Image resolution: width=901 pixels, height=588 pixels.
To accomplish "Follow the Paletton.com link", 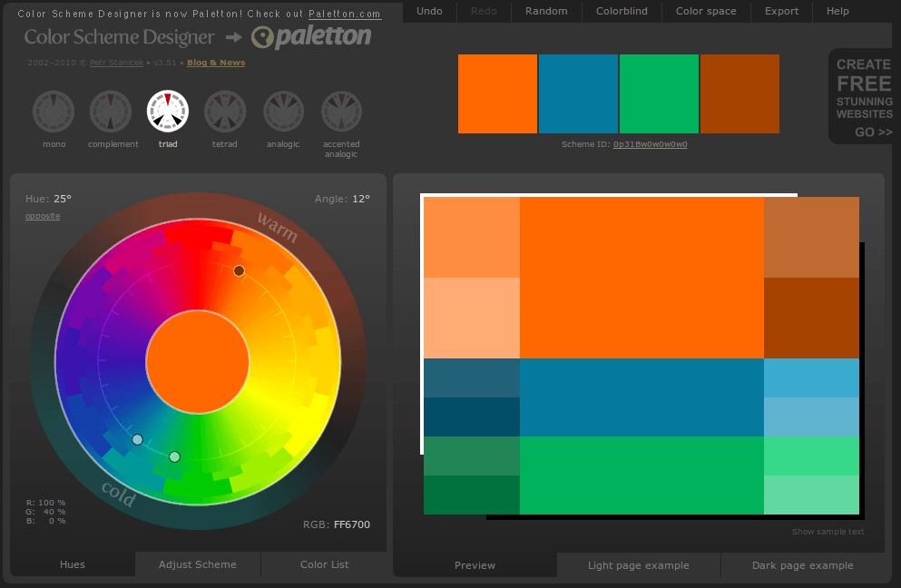I will point(344,14).
